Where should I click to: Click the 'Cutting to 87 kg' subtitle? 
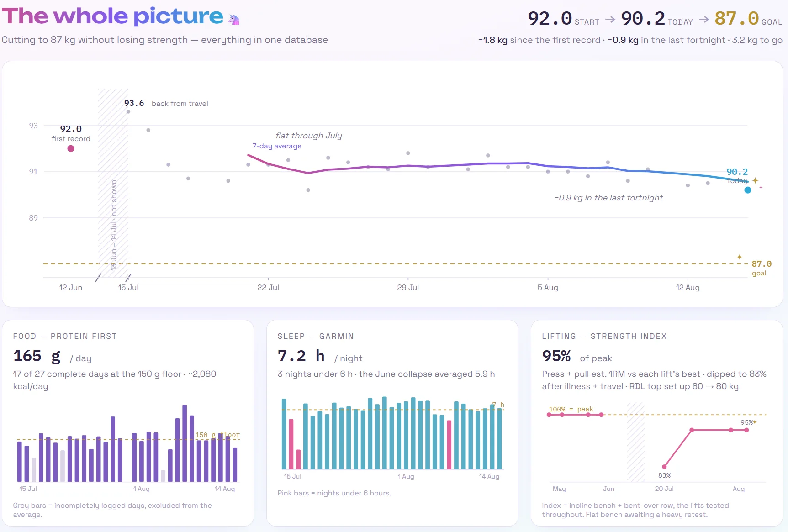click(165, 40)
